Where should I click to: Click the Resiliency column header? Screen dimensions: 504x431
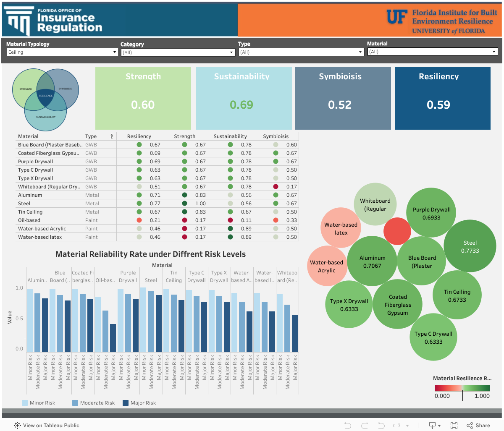[139, 136]
